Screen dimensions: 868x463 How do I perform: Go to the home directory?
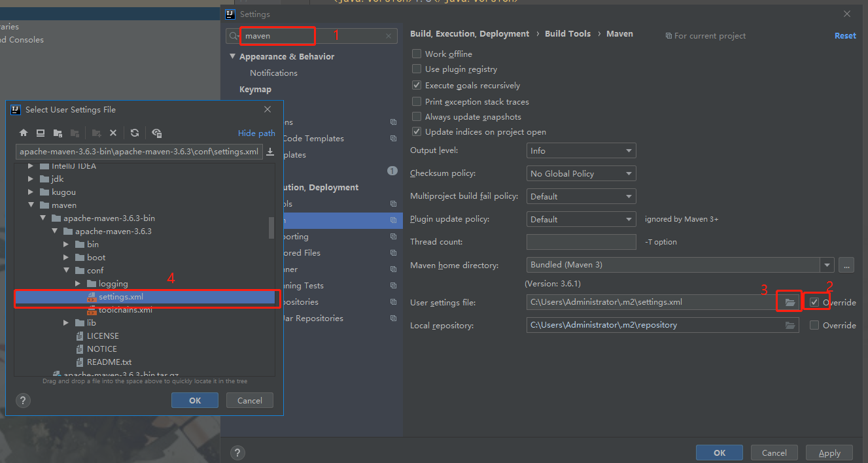pos(24,133)
